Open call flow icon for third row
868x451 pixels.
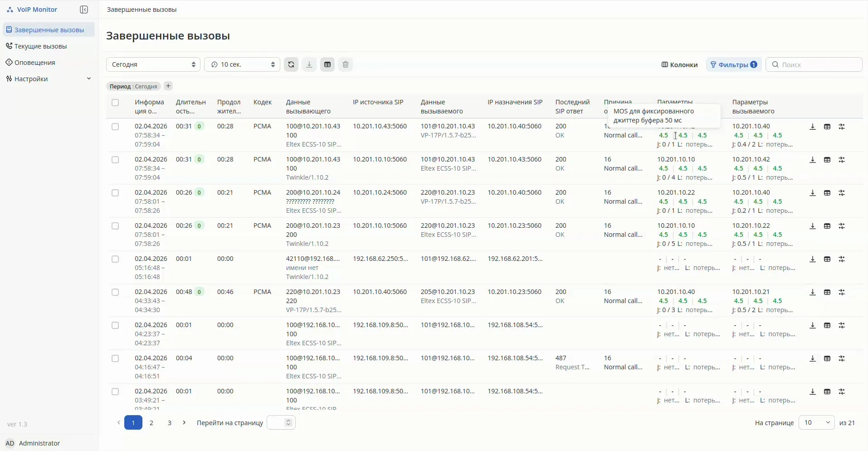pyautogui.click(x=842, y=193)
